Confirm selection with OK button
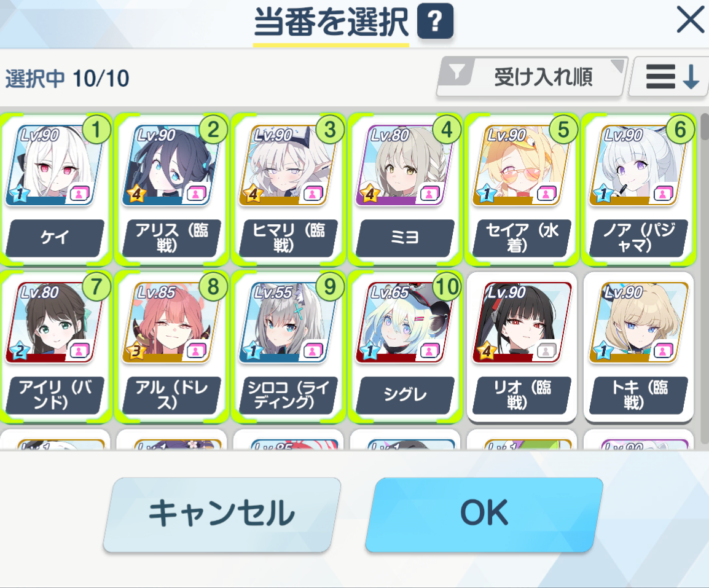 pos(484,515)
